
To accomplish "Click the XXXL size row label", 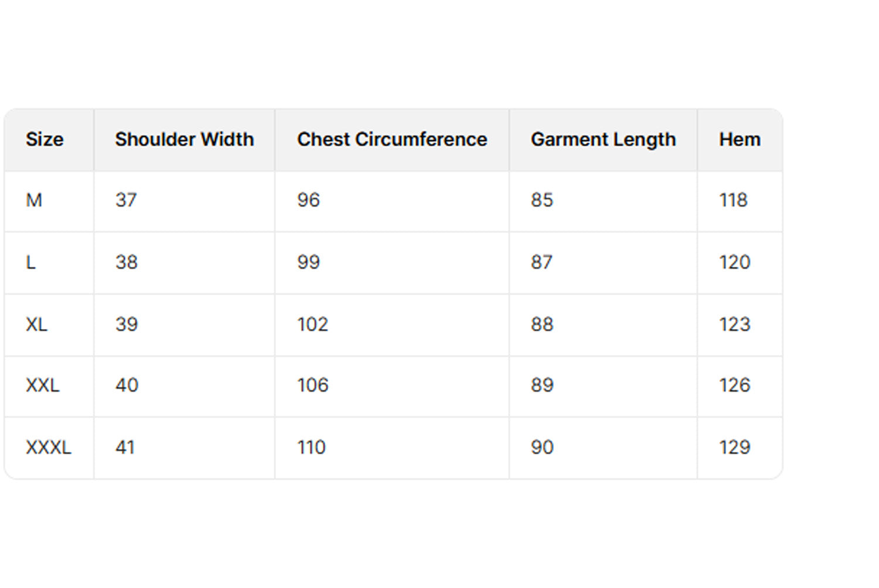I will point(49,447).
